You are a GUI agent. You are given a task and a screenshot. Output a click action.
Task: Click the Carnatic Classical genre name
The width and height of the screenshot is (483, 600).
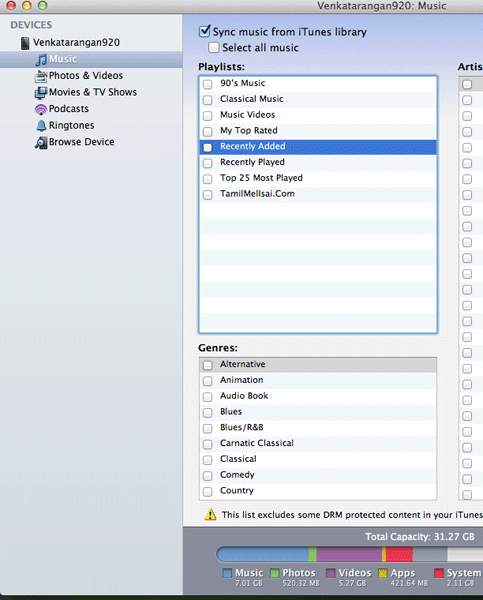257,443
